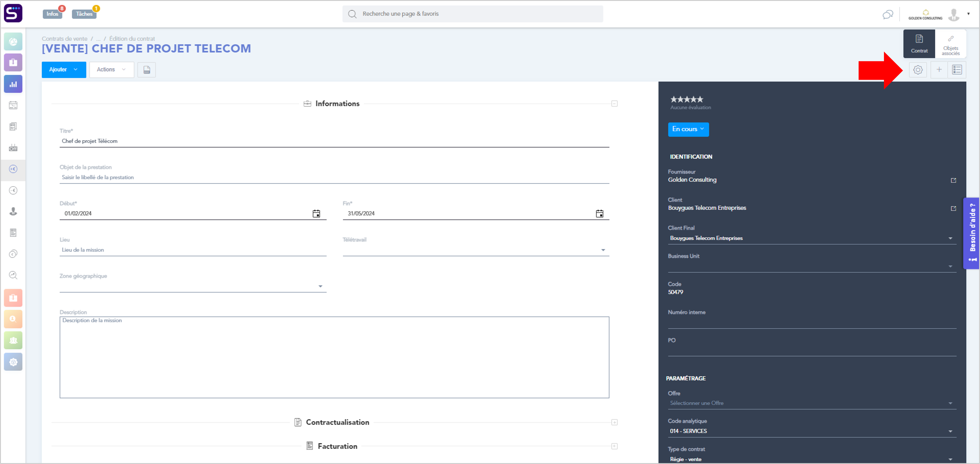Collapse the Informations section
Image resolution: width=980 pixels, height=464 pixels.
tap(615, 104)
